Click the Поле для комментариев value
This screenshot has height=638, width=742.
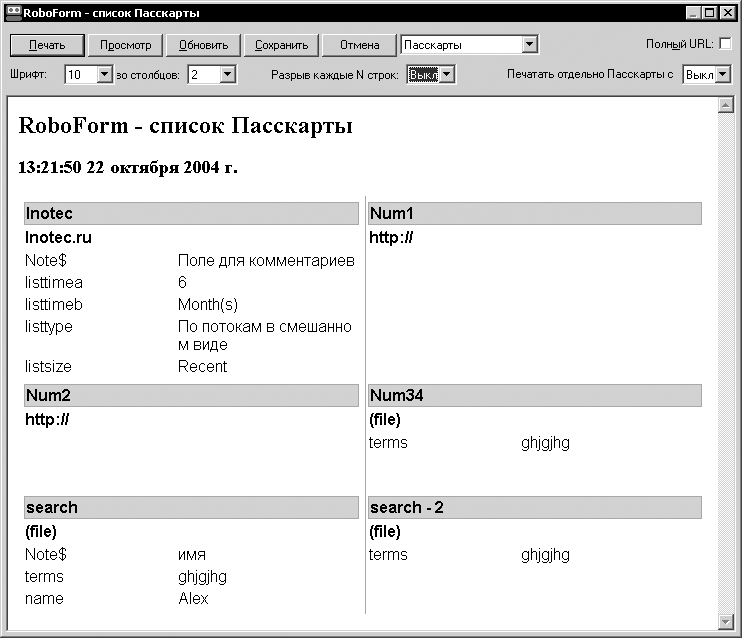266,261
